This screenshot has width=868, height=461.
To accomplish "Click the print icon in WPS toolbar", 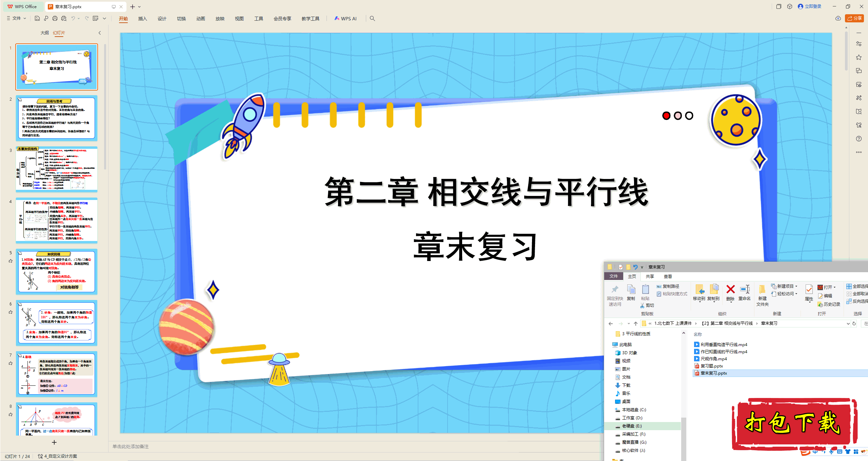I will [55, 18].
